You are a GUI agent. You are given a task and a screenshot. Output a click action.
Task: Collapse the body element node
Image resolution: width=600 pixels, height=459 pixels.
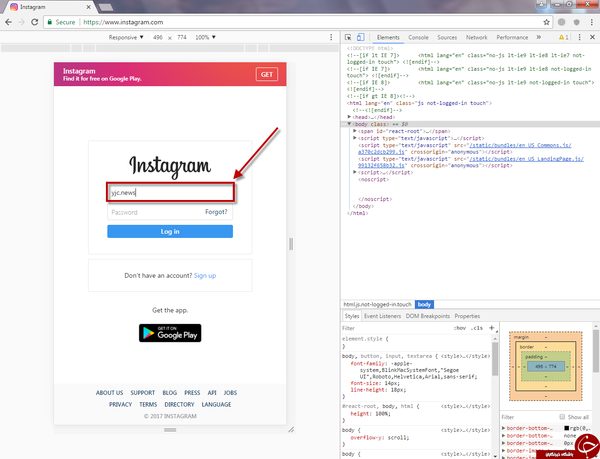(349, 124)
